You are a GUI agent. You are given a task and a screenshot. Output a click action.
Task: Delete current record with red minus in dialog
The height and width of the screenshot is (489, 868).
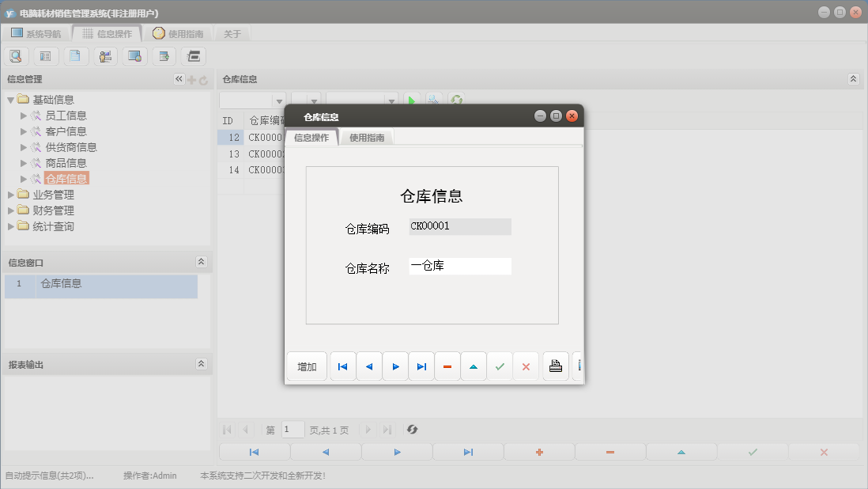tap(447, 366)
